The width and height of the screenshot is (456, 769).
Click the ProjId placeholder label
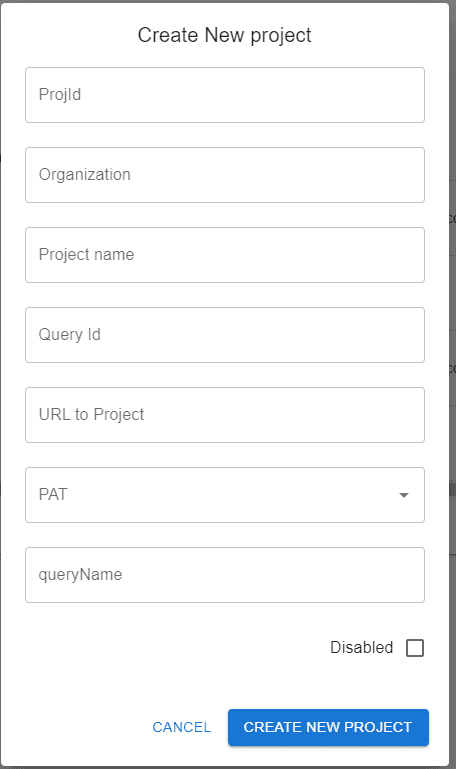coord(60,95)
